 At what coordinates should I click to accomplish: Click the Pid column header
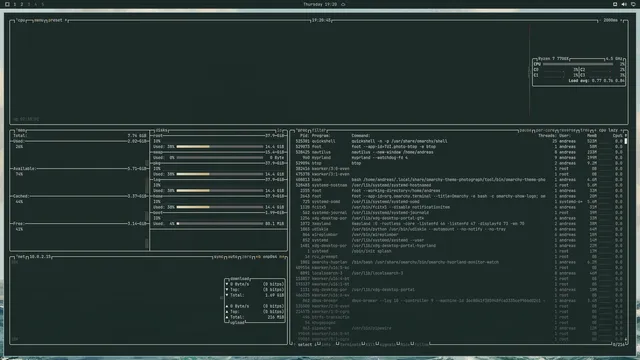[x=304, y=136]
